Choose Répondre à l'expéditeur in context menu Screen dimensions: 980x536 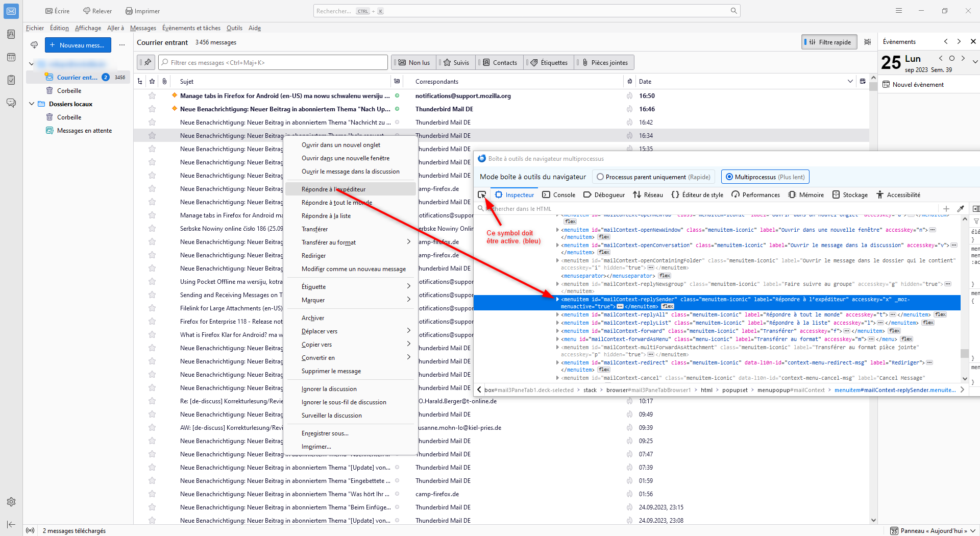[351, 189]
